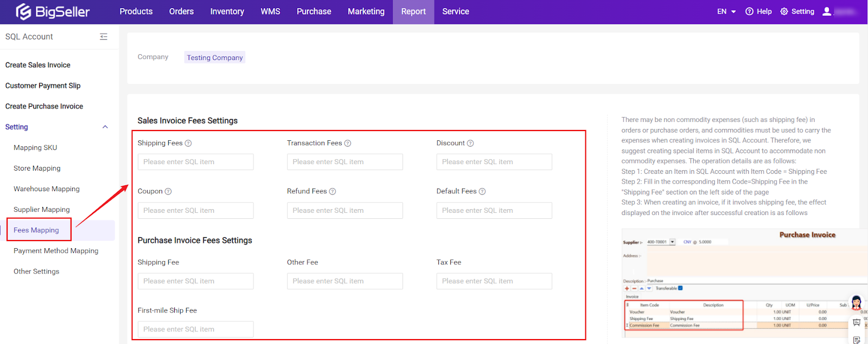Click the Transaction Fees SQL item field
This screenshot has width=868, height=344.
(x=345, y=162)
